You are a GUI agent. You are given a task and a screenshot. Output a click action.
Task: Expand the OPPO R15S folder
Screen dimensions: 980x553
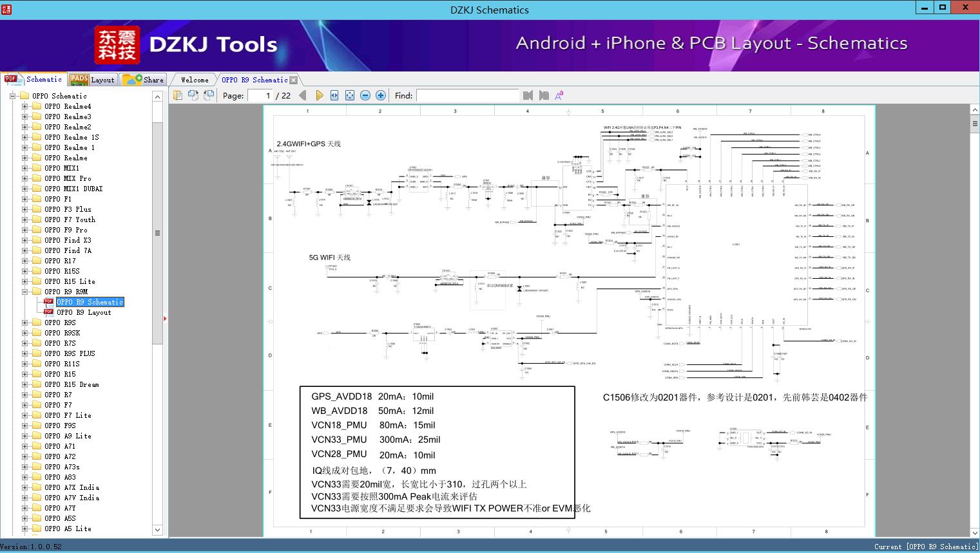pyautogui.click(x=24, y=271)
